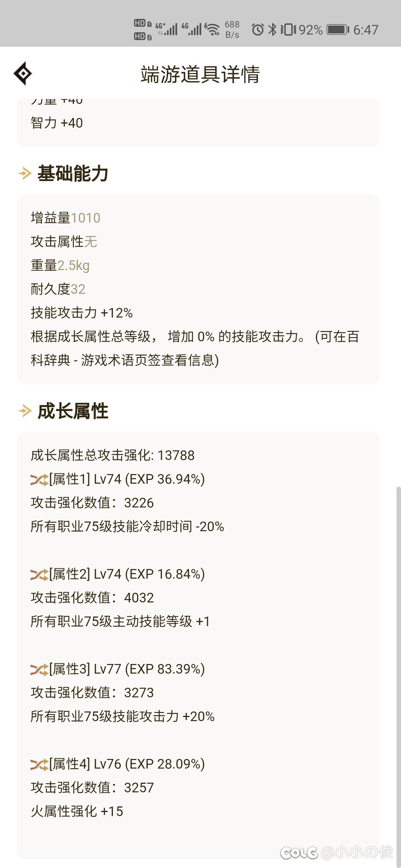The image size is (401, 868).
Task: Click the shuffle icon beside 属性4
Action: (x=39, y=765)
